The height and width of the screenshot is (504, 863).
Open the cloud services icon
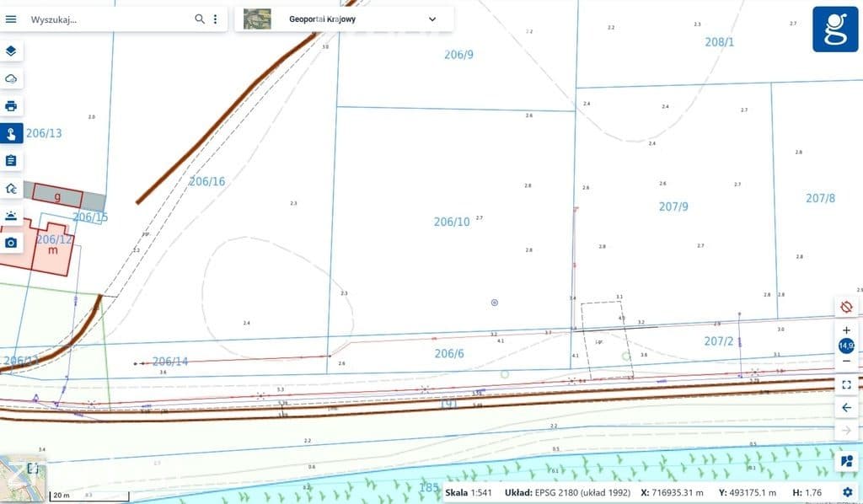point(11,78)
